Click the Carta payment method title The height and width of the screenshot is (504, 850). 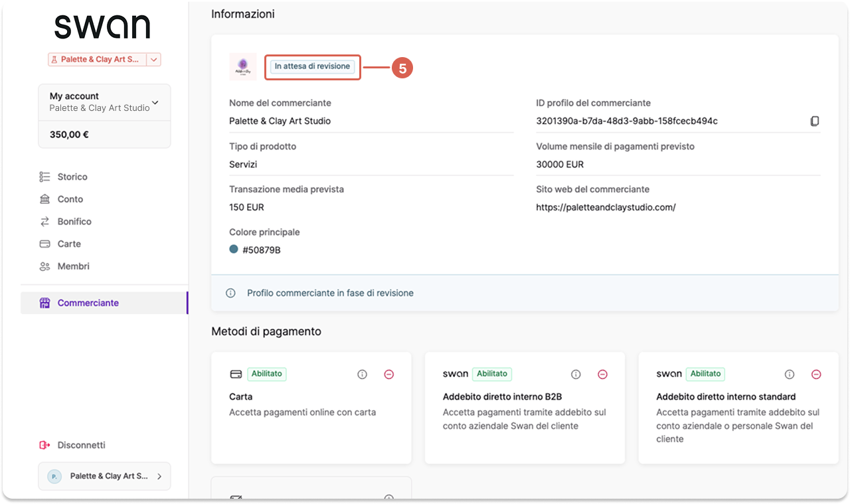click(240, 396)
